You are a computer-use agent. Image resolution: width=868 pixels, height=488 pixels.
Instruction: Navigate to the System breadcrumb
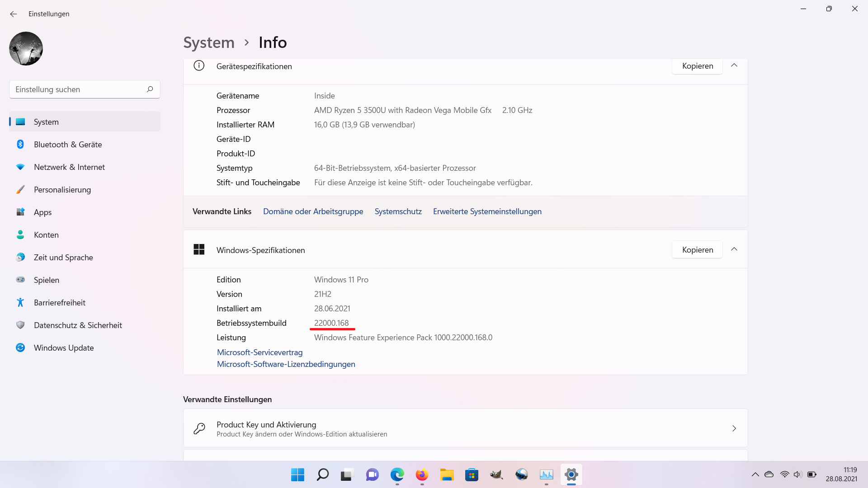tap(208, 42)
